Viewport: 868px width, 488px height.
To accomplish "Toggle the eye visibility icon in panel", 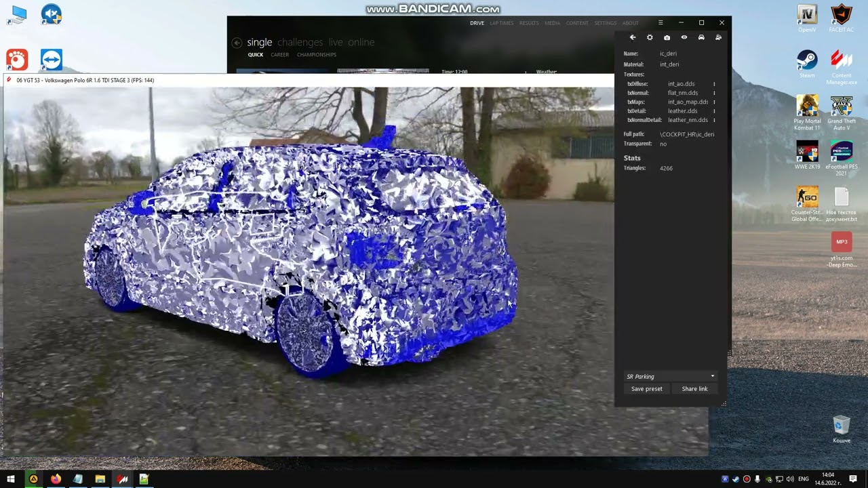I will (x=684, y=38).
